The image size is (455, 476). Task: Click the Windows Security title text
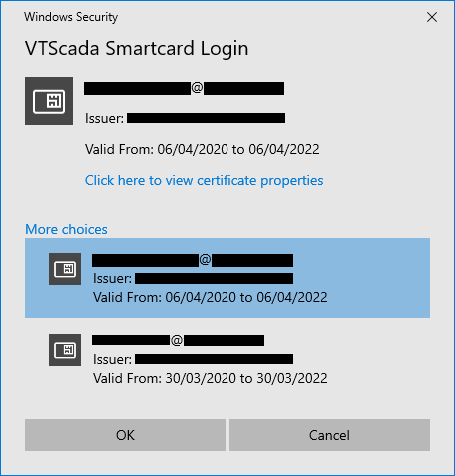71,17
